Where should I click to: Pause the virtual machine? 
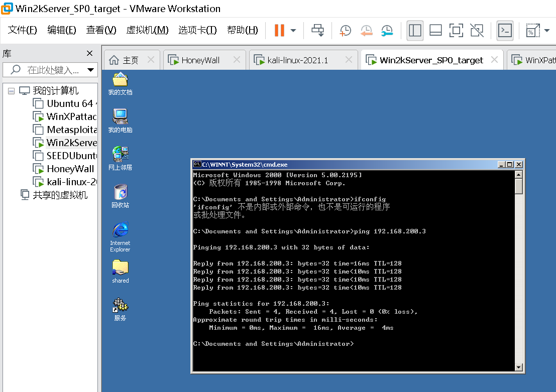(x=279, y=31)
